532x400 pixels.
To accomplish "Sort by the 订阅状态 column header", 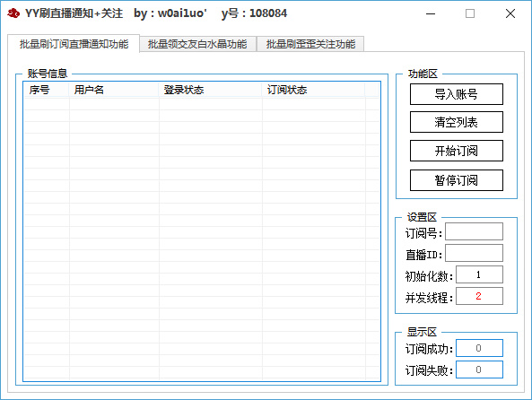I will 313,90.
